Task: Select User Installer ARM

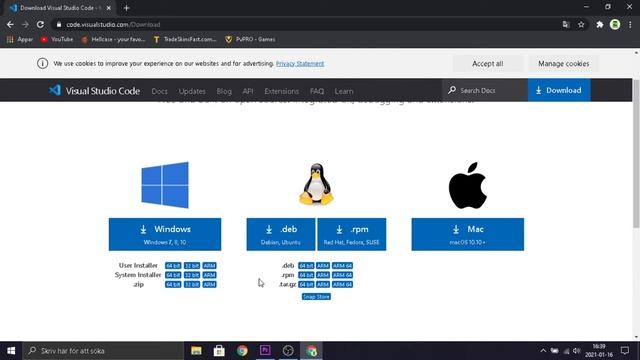Action: (x=209, y=266)
